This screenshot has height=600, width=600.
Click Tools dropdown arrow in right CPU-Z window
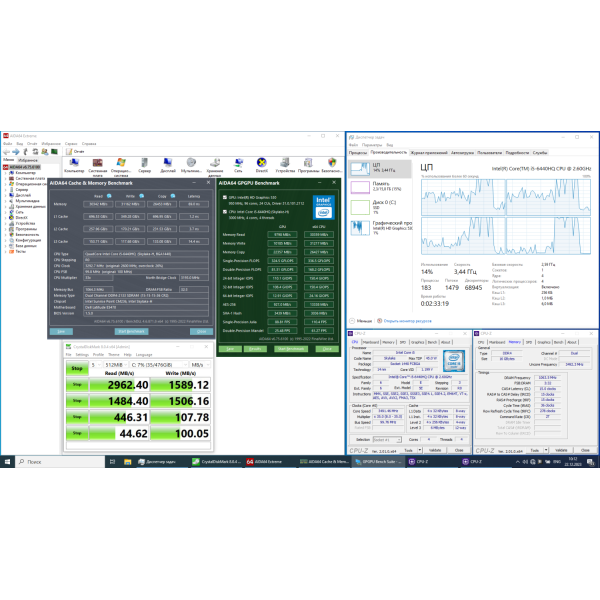pos(546,450)
